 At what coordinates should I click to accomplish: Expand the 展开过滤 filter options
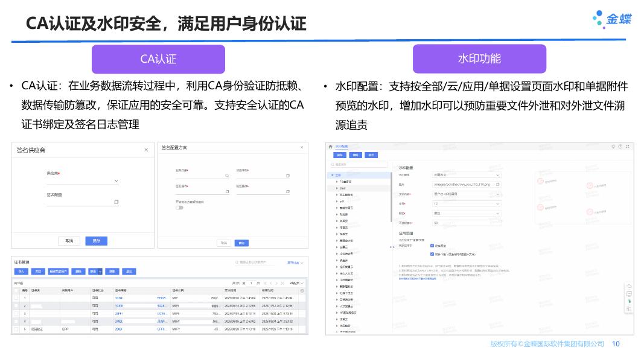click(294, 262)
